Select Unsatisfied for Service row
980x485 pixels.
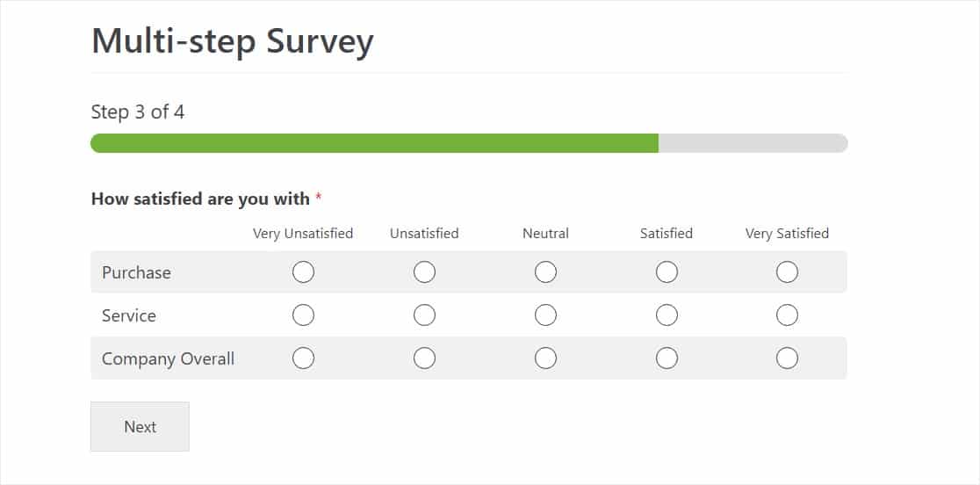pyautogui.click(x=424, y=315)
